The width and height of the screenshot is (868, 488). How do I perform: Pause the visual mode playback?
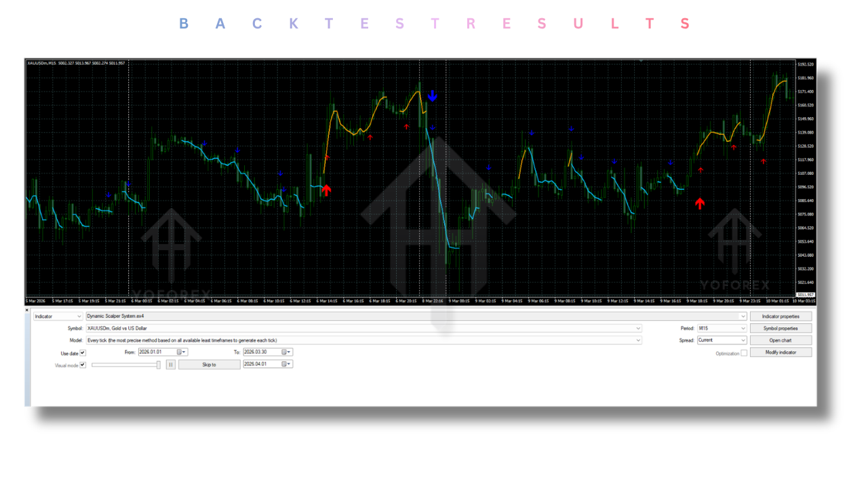point(171,365)
